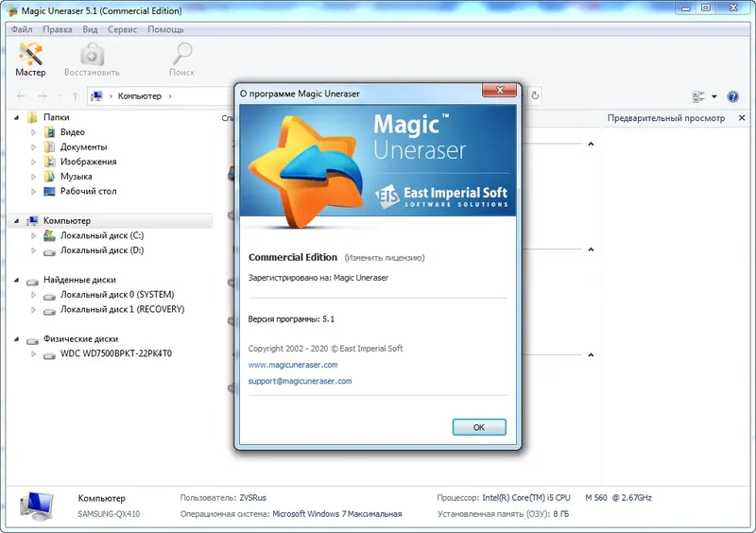Viewport: 756px width, 533px height.
Task: Go forward with the right arrow
Action: (x=43, y=96)
